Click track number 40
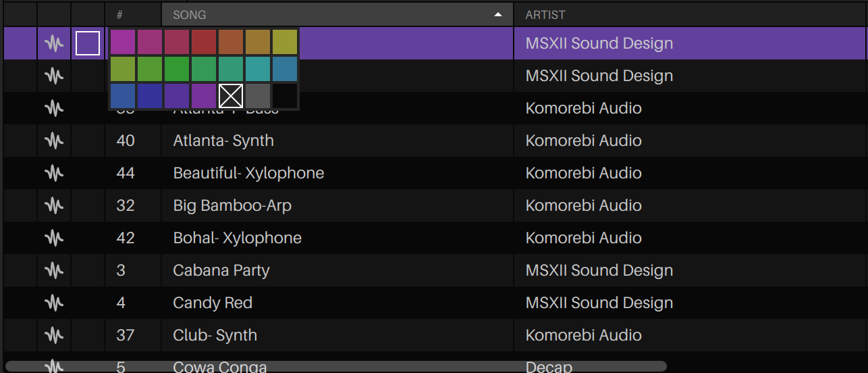Viewport: 868px width, 373px height. pyautogui.click(x=126, y=141)
